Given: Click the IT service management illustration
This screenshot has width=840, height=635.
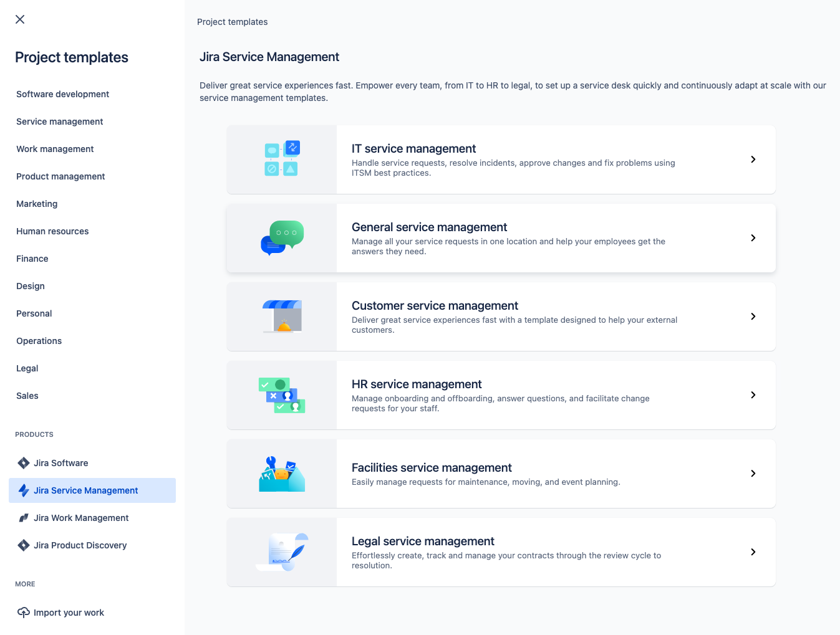Looking at the screenshot, I should pos(281,159).
